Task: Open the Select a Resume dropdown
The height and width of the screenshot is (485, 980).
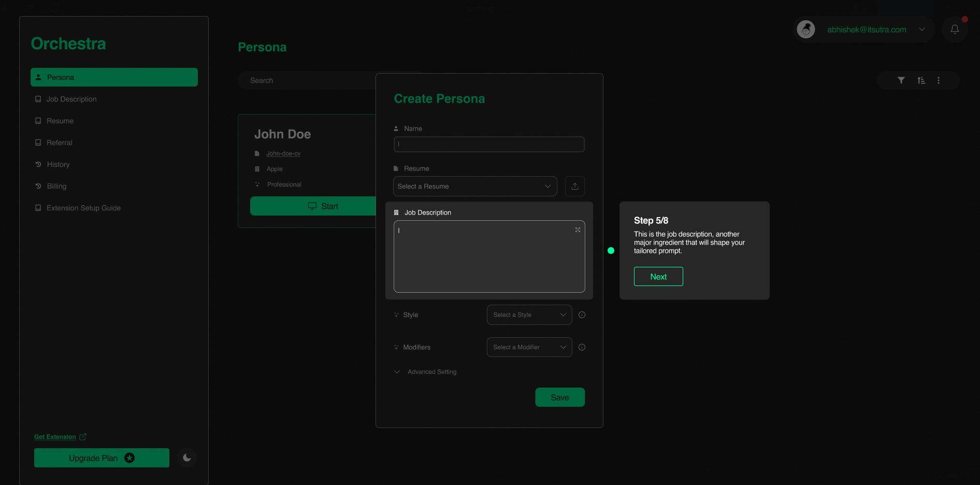Action: coord(475,187)
